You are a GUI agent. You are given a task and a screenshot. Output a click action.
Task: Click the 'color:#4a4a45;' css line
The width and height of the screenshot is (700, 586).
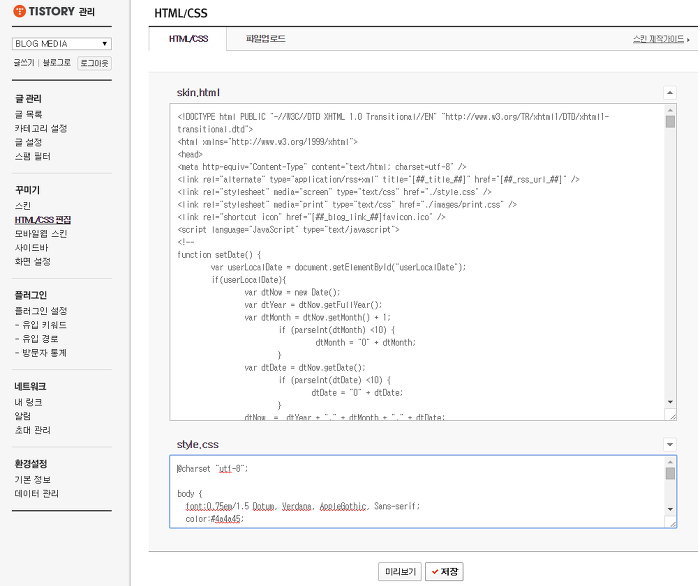215,519
